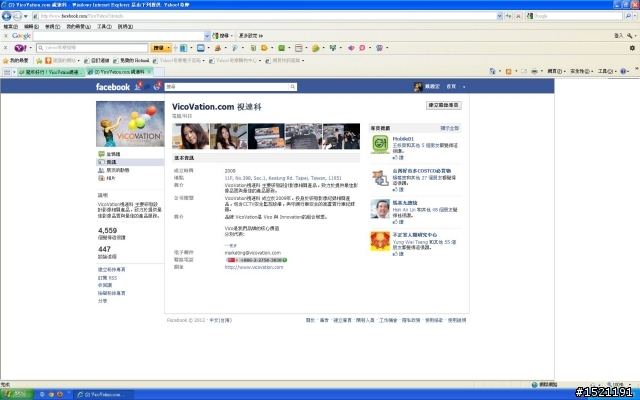The height and width of the screenshot is (400, 640).
Task: Open the tab list dropdown arrow
Action: pyautogui.click(x=14, y=72)
